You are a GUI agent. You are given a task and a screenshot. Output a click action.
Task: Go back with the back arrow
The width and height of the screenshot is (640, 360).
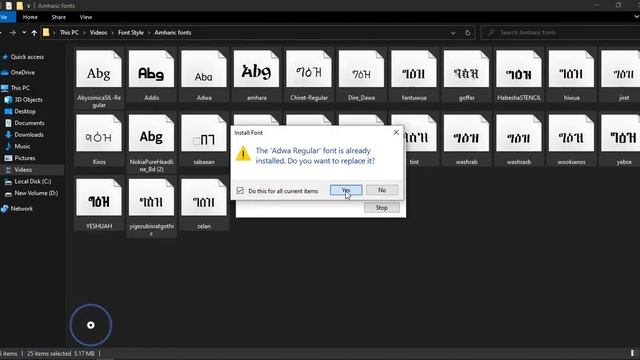tap(1, 33)
